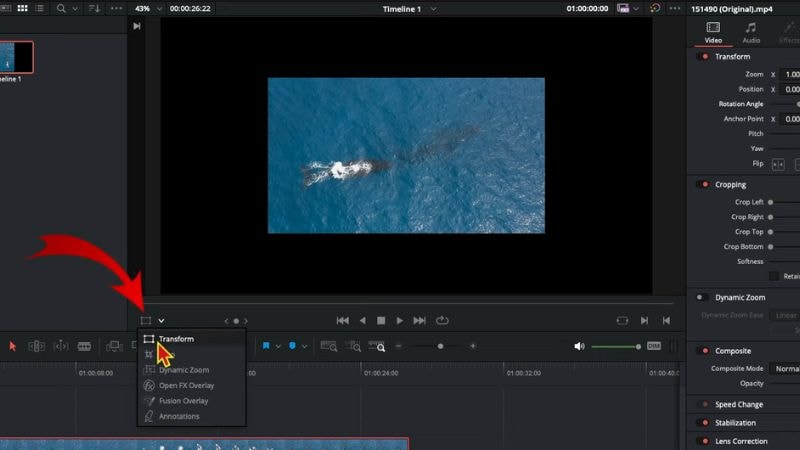Mute audio with the speaker icon

pyautogui.click(x=579, y=346)
